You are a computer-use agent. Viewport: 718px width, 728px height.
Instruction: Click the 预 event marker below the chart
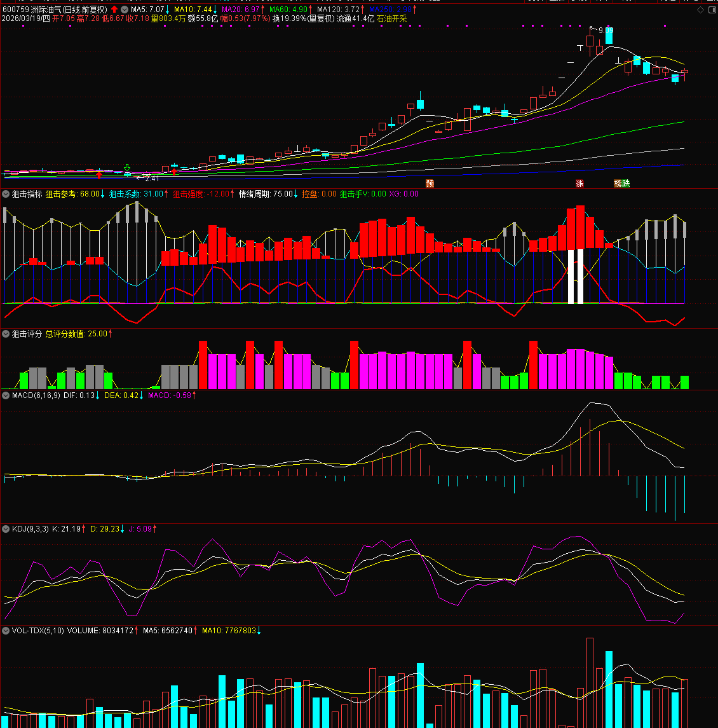pos(430,183)
